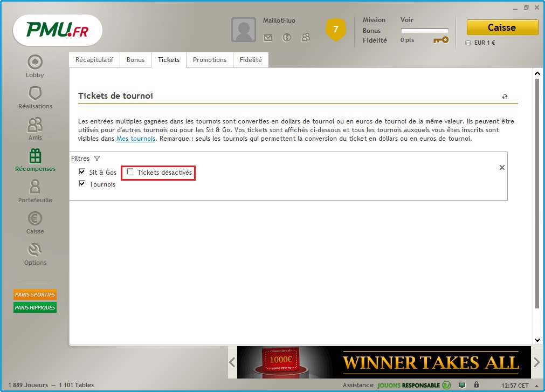Click the scroll up arrow
The height and width of the screenshot is (392, 545).
click(x=537, y=74)
